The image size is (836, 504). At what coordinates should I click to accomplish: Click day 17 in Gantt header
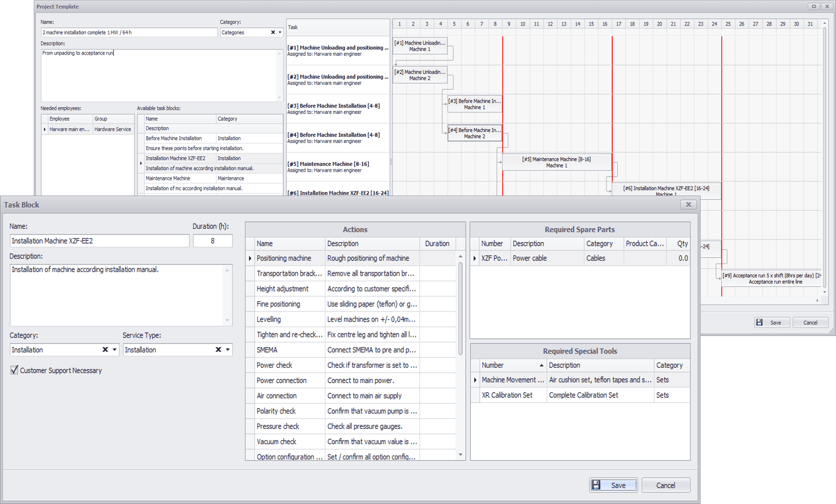point(618,24)
